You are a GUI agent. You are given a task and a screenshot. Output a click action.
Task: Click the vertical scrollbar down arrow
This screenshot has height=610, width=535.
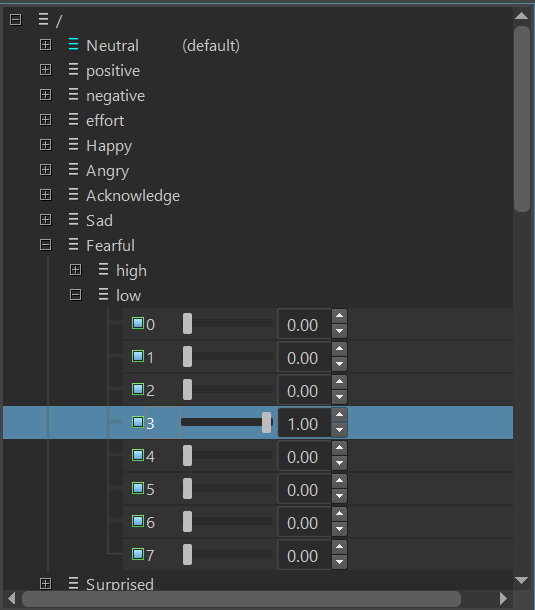coord(521,580)
